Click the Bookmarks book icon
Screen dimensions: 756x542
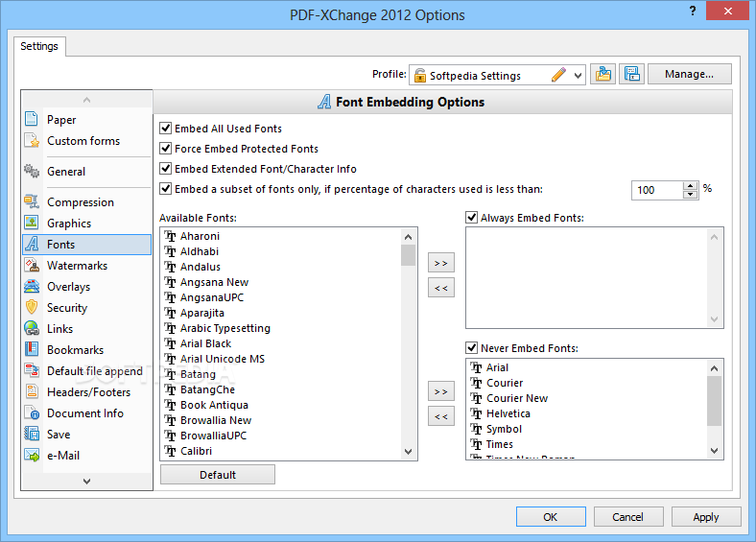tap(32, 349)
